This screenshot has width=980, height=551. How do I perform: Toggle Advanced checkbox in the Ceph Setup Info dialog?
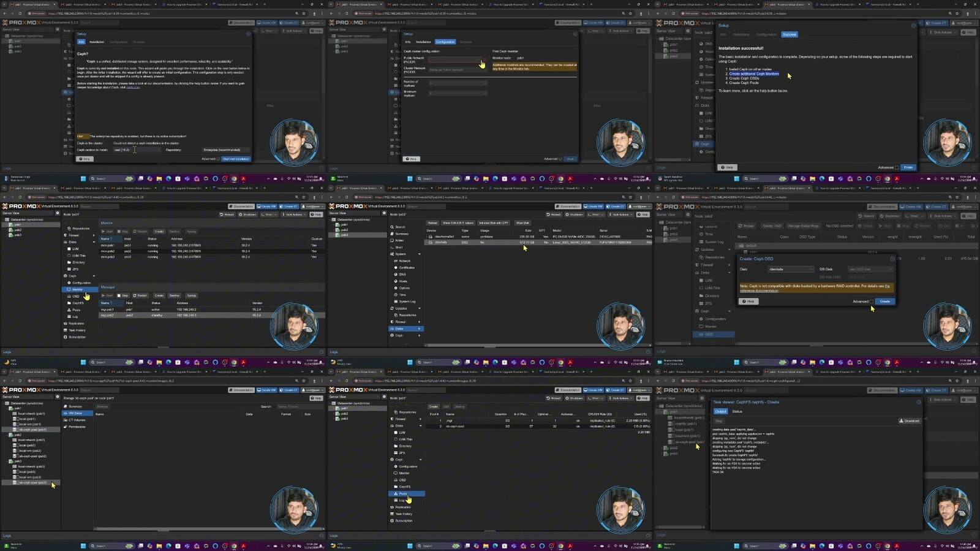218,159
